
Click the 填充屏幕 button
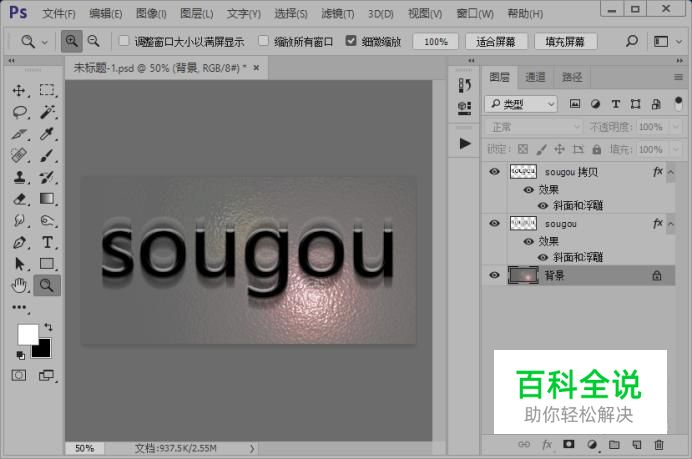tap(565, 41)
